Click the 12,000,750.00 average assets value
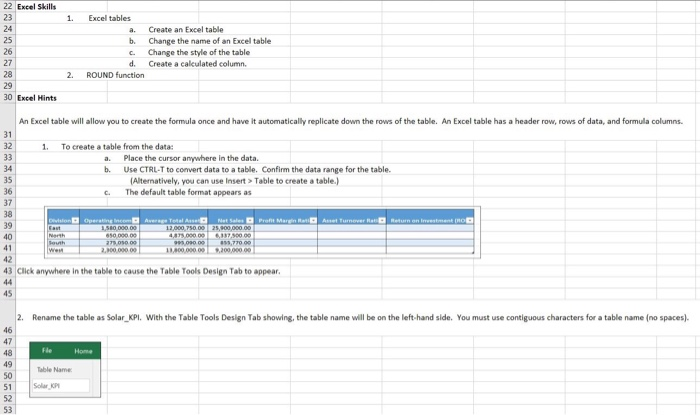Screen dimensions: 700x415 point(185,228)
